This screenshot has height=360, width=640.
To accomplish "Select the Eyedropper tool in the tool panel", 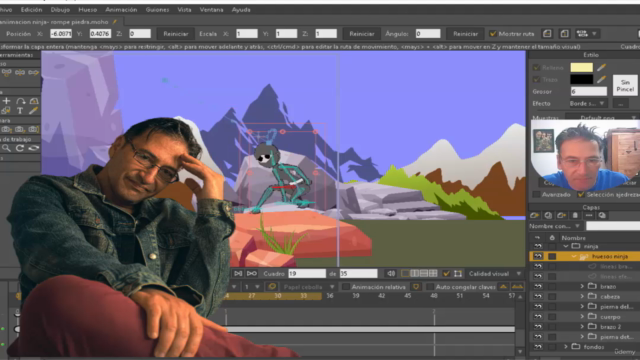I will (x=33, y=111).
